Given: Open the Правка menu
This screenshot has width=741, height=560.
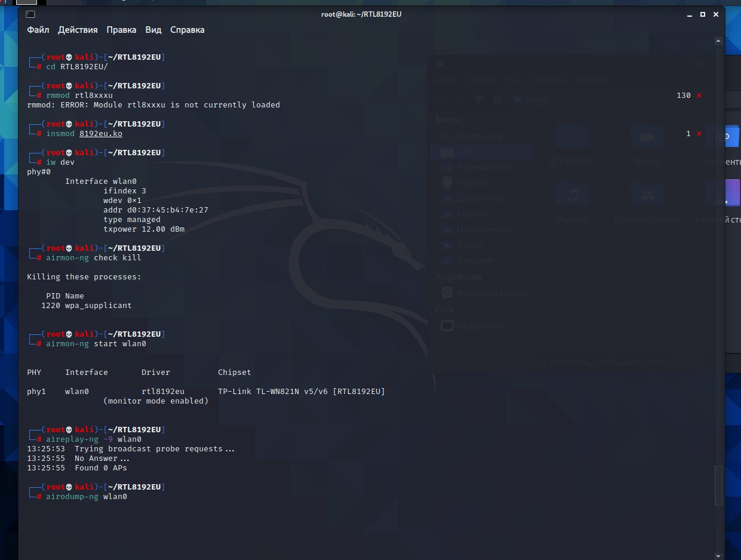Looking at the screenshot, I should coord(121,30).
